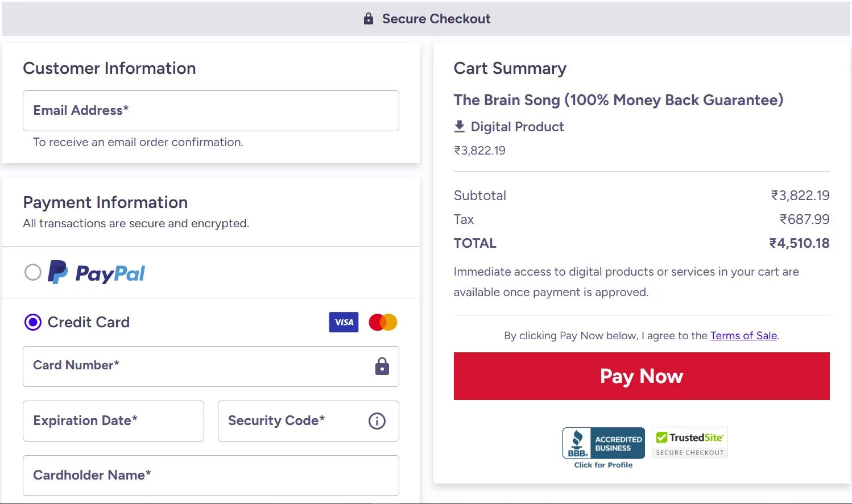Image resolution: width=852 pixels, height=504 pixels.
Task: Click the Pay Now button
Action: (x=641, y=376)
